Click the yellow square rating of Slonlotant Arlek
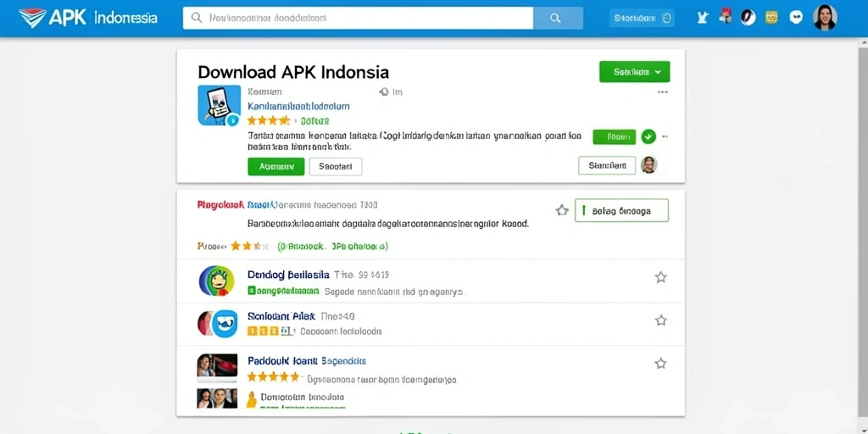Screen dimensions: 868x434 [x=270, y=331]
